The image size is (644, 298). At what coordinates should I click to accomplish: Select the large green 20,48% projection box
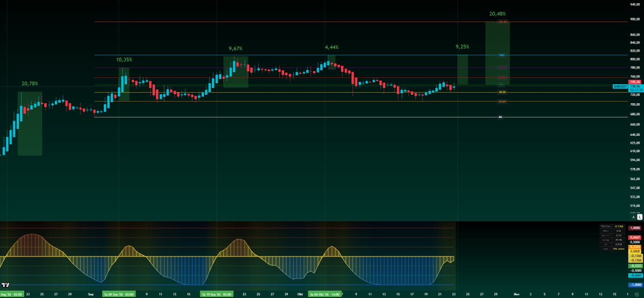pos(497,53)
